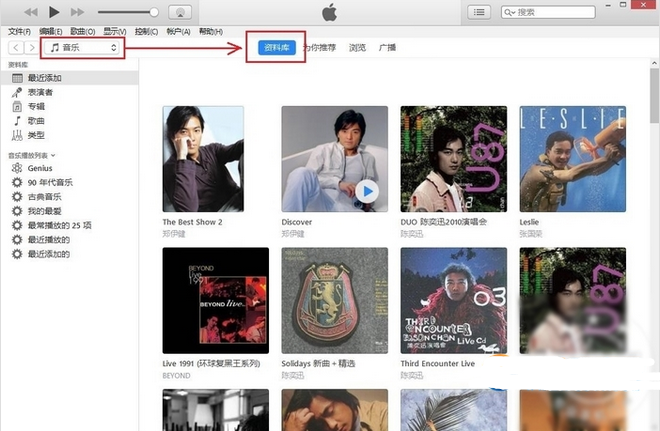Open the 显示(V) menu
660x431 pixels.
(x=114, y=32)
